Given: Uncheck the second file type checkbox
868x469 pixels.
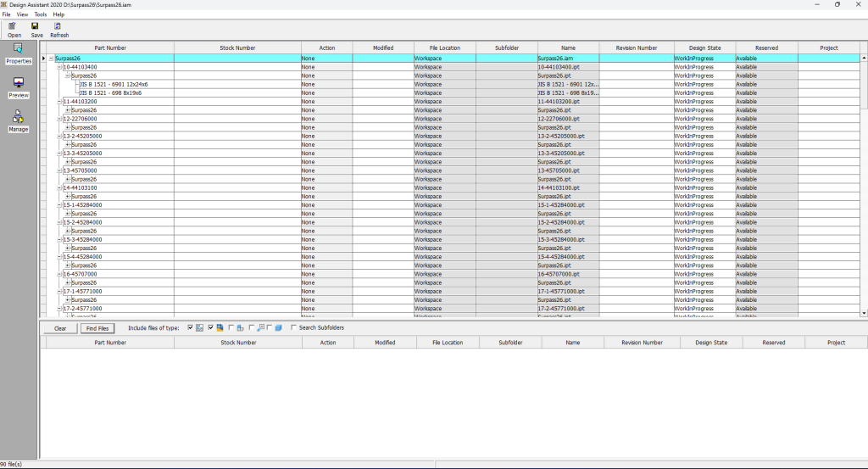Looking at the screenshot, I should coord(210,327).
